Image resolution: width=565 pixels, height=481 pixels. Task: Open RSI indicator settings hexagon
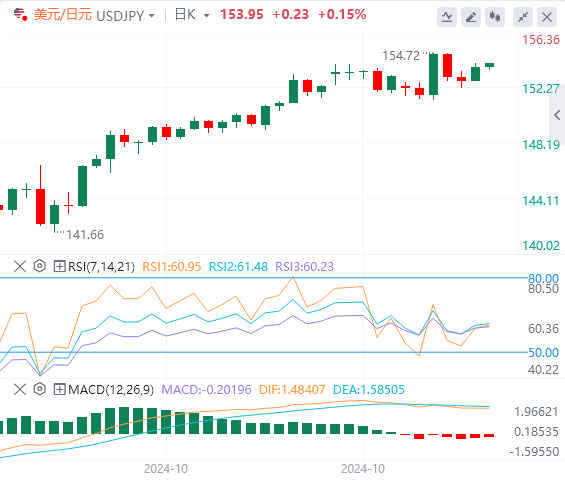pyautogui.click(x=40, y=266)
